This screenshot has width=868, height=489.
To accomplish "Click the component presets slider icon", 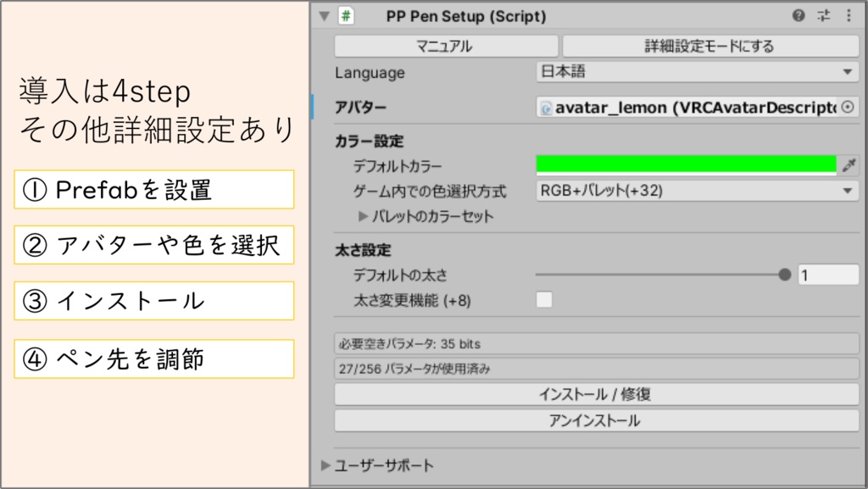I will coord(824,16).
